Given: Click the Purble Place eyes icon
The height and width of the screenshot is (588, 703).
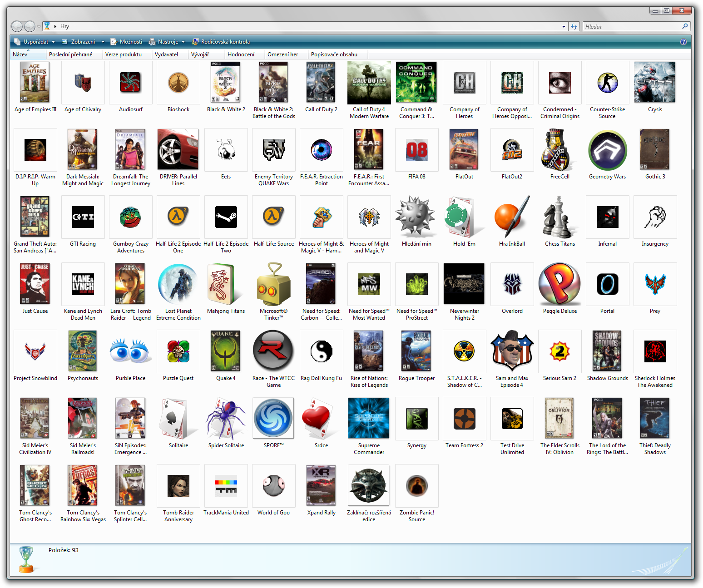Looking at the screenshot, I should point(130,351).
